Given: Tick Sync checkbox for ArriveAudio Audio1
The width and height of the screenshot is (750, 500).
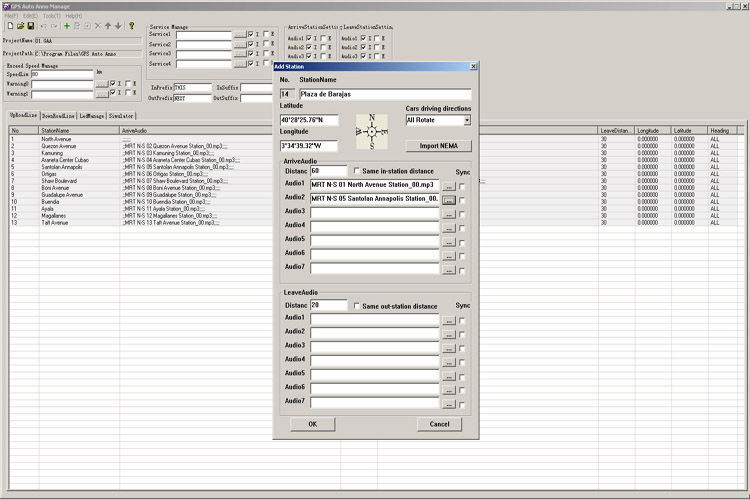Looking at the screenshot, I should (462, 187).
